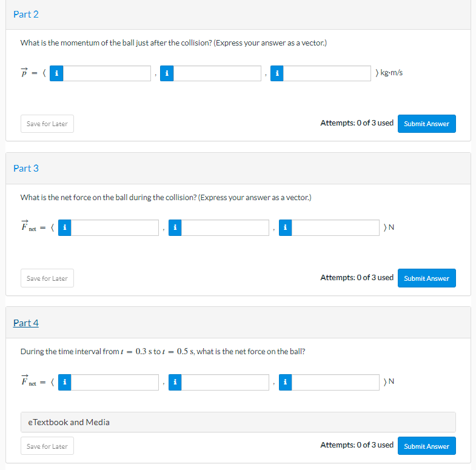
Task: Save Part 3 for later
Action: (47, 278)
